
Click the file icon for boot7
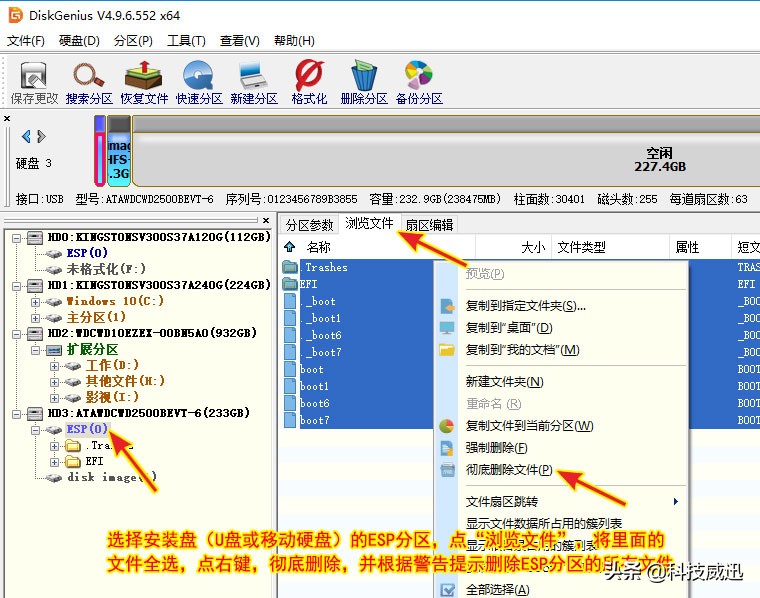290,420
